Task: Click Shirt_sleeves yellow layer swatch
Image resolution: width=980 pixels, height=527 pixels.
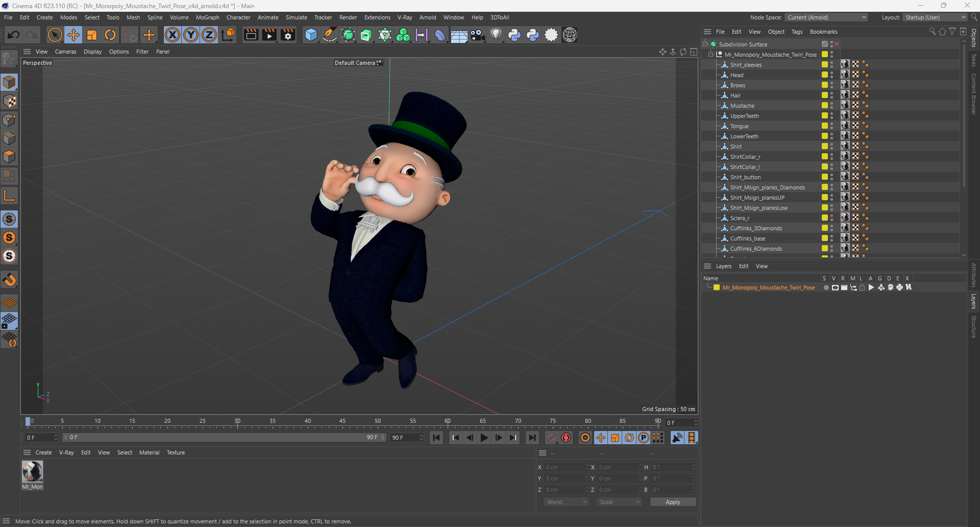Action: 824,65
